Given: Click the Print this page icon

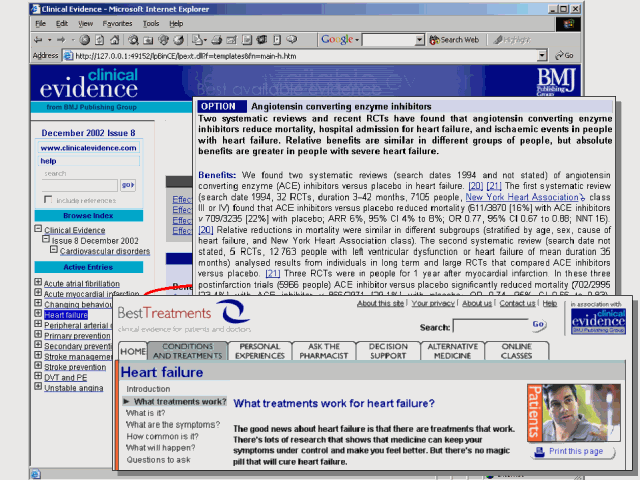Looking at the screenshot, I should click(541, 451).
